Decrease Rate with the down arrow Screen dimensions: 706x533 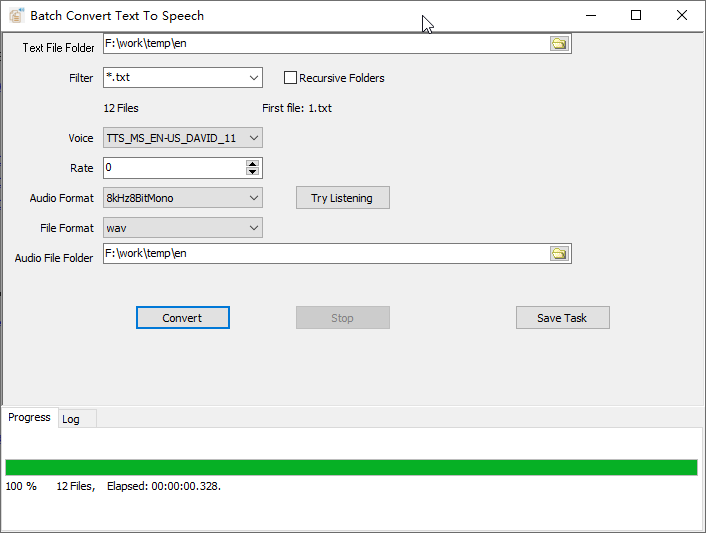click(x=253, y=172)
